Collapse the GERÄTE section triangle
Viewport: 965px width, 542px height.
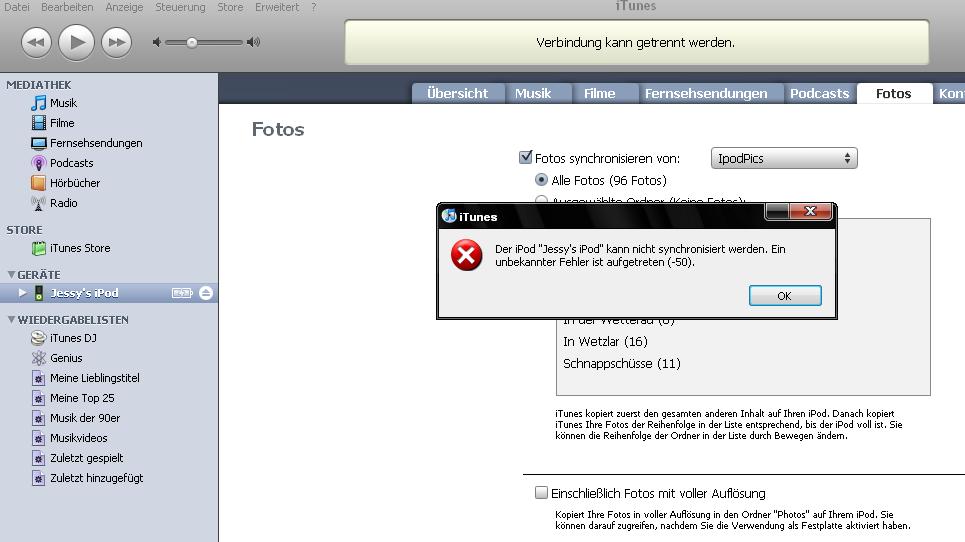[x=11, y=274]
